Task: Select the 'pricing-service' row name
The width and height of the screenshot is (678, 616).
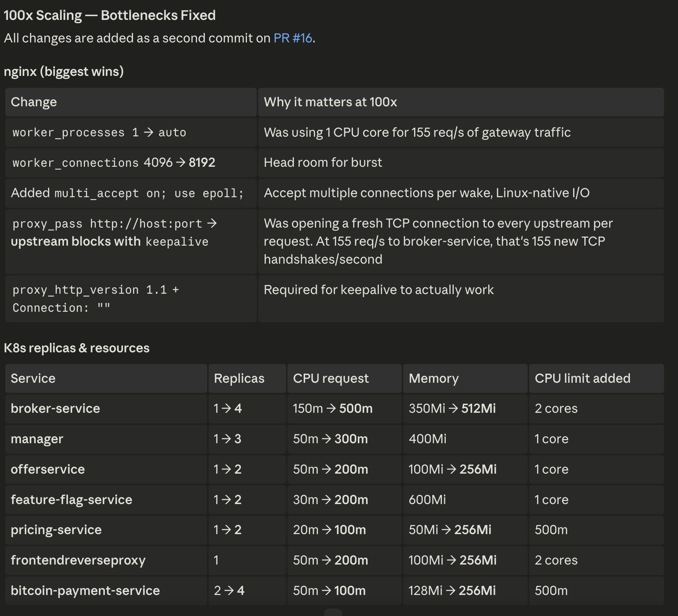Action: click(x=106, y=530)
